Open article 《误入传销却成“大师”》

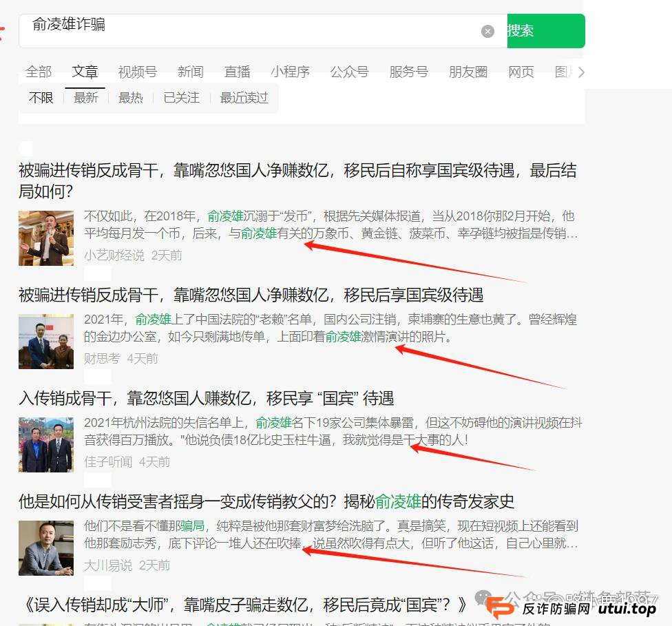click(244, 605)
